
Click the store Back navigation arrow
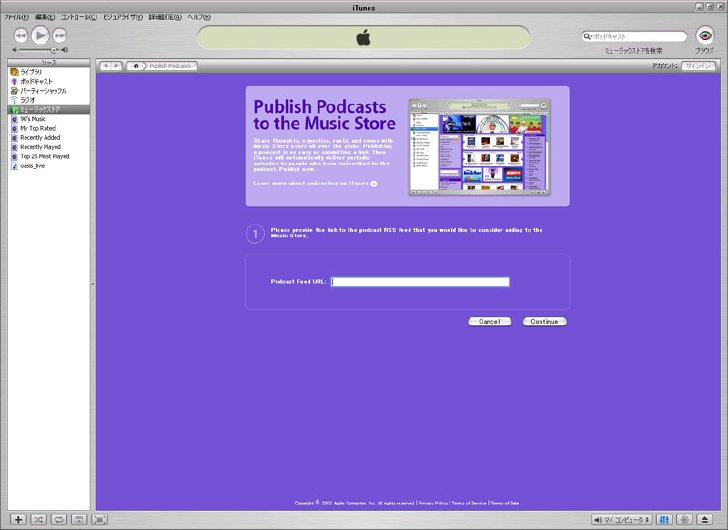pyautogui.click(x=106, y=66)
